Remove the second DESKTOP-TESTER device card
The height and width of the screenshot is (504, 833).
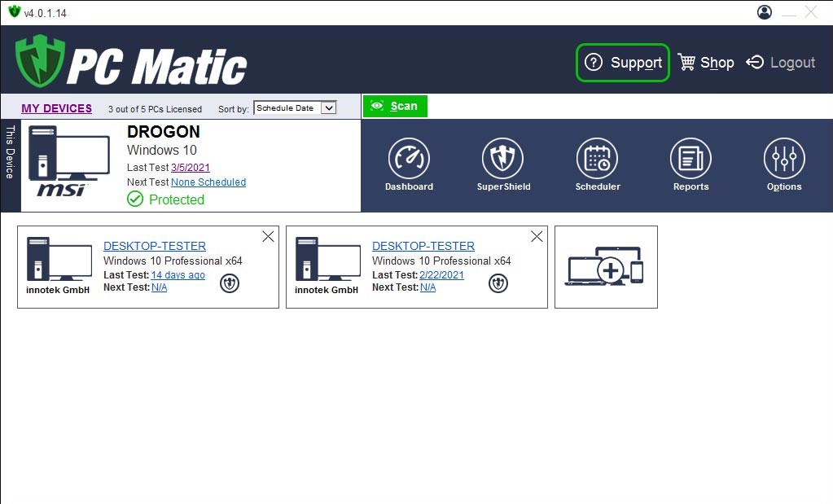point(537,236)
